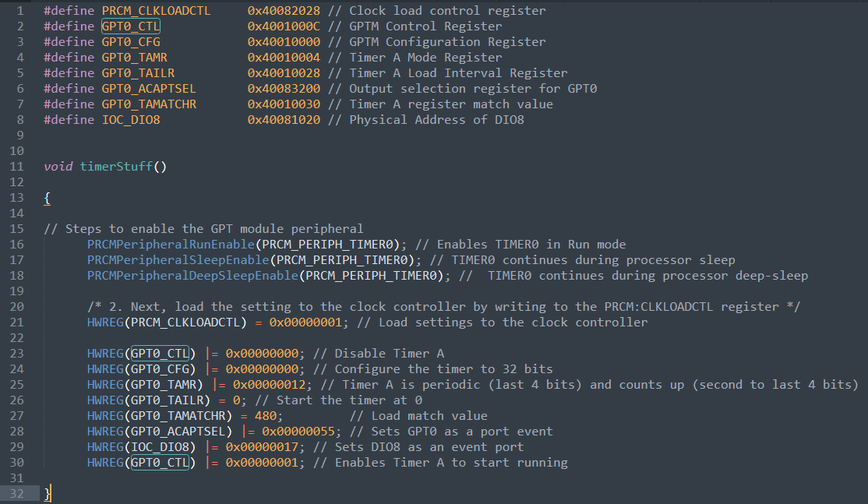868x504 pixels.
Task: Click line number 21 in the gutter
Action: pos(17,322)
